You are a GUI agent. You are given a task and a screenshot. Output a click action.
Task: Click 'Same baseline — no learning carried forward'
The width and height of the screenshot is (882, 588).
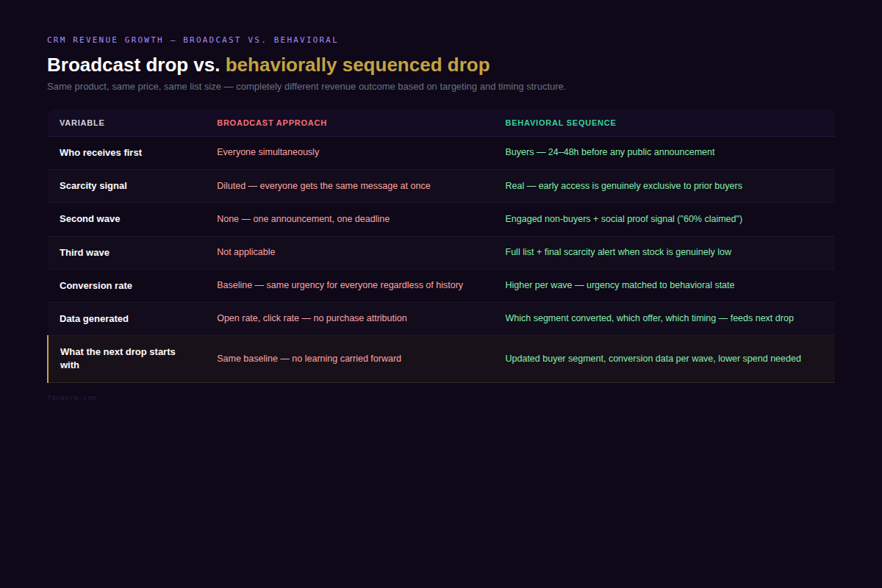click(x=309, y=359)
